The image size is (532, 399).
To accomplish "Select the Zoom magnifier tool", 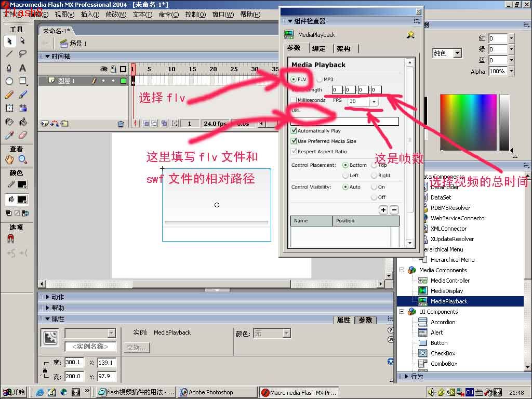I will coord(23,159).
